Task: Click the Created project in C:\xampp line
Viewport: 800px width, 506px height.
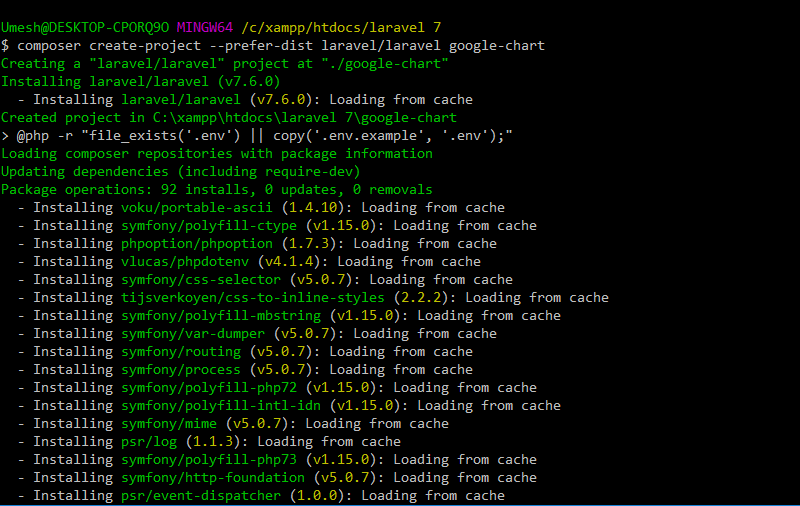Action: coord(229,118)
